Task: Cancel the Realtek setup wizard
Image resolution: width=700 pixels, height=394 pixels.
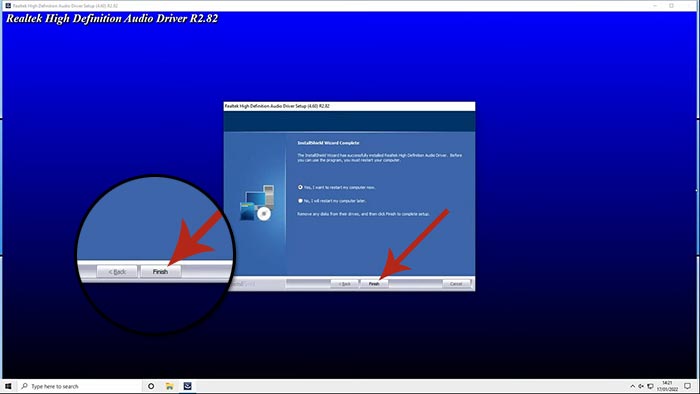Action: 456,284
